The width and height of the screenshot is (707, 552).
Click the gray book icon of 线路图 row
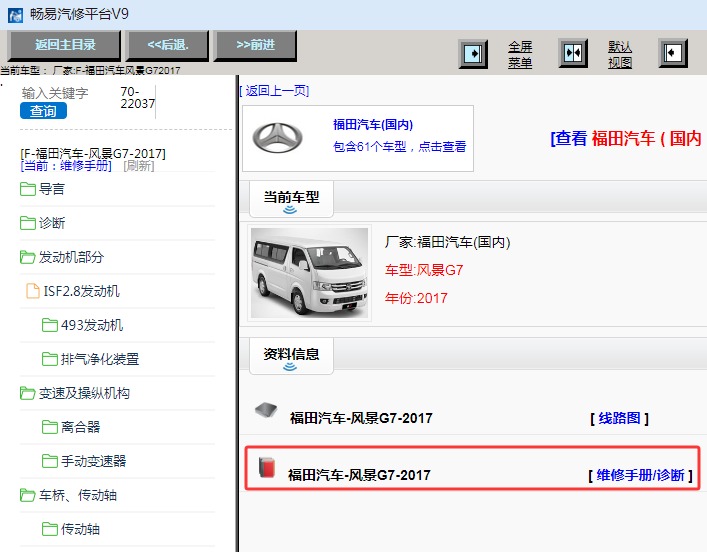point(266,411)
